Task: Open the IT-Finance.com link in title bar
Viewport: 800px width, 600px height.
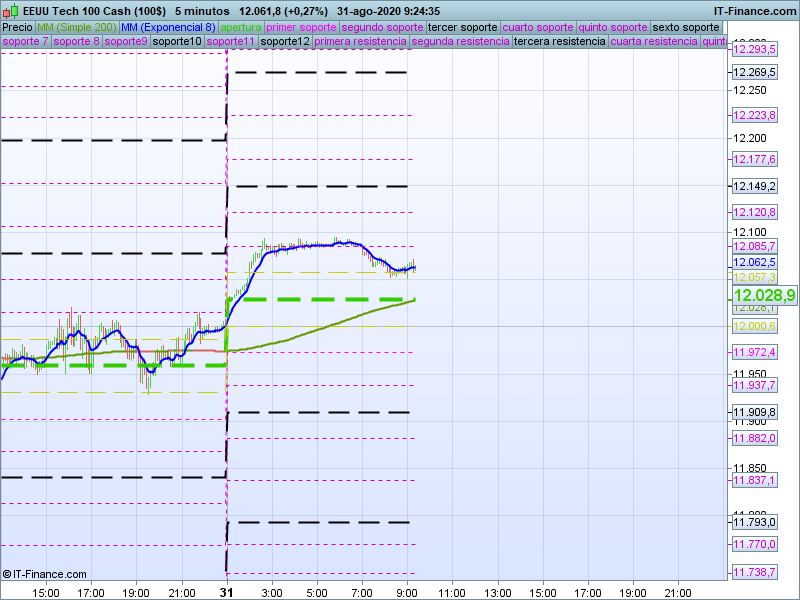Action: (754, 10)
